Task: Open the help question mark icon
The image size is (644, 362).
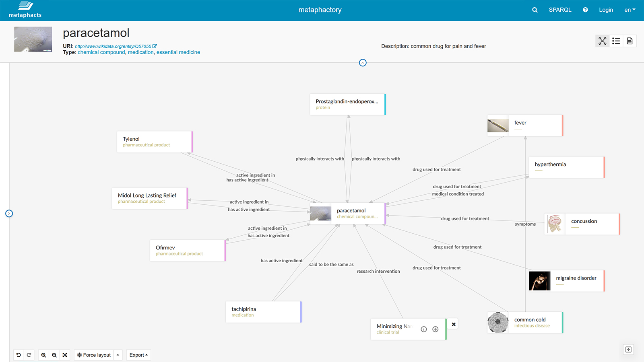Action: click(585, 10)
